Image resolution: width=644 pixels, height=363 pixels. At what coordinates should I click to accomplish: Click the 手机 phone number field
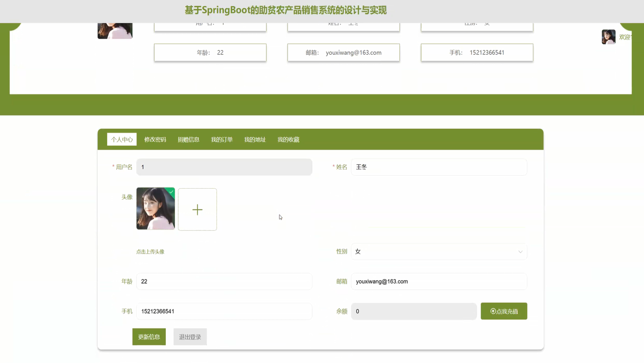tap(224, 311)
